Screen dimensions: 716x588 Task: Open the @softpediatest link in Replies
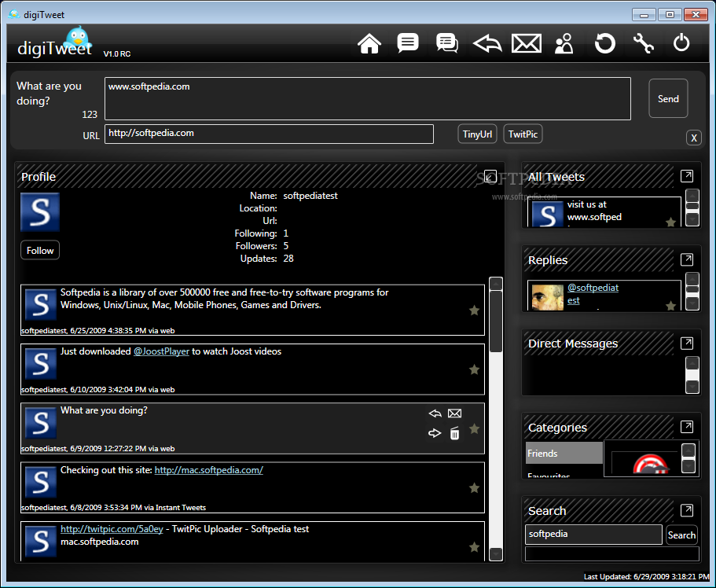pyautogui.click(x=593, y=294)
